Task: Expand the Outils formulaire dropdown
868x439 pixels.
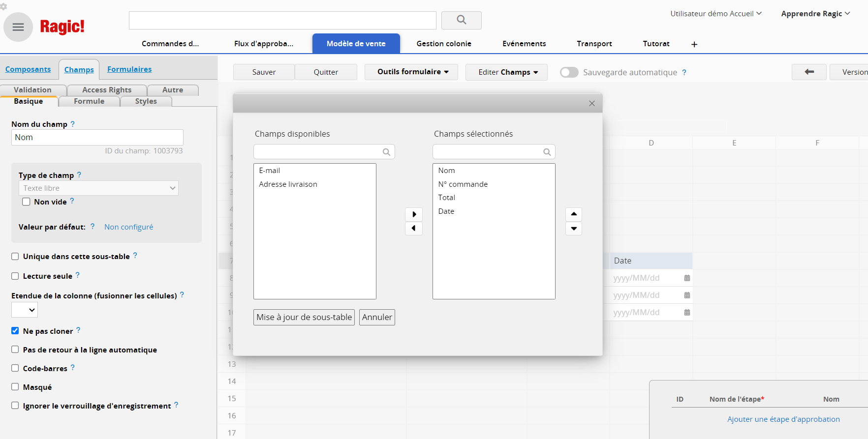Action: point(411,72)
